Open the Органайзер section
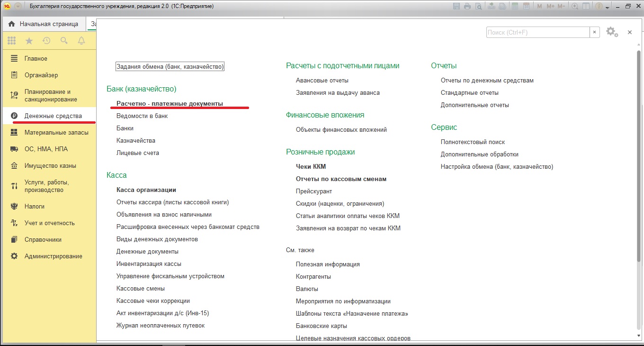 coord(49,75)
